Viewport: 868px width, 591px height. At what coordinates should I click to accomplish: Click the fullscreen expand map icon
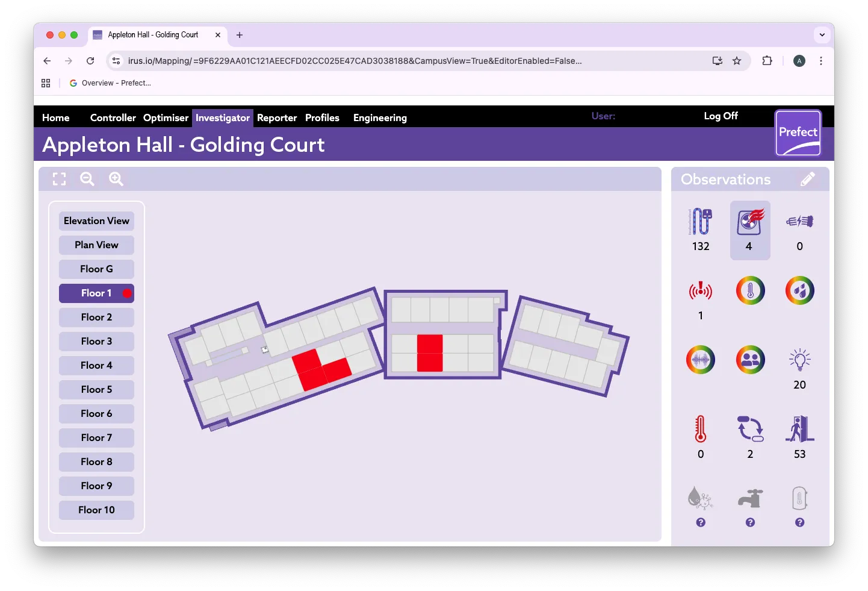point(59,179)
